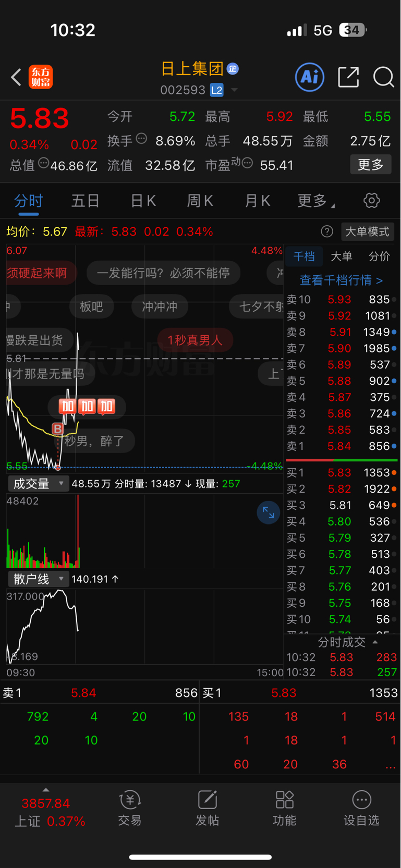Screen dimensions: 401x868
Task: Tap latest trade row 10:32 5.83 257
Action: [342, 672]
